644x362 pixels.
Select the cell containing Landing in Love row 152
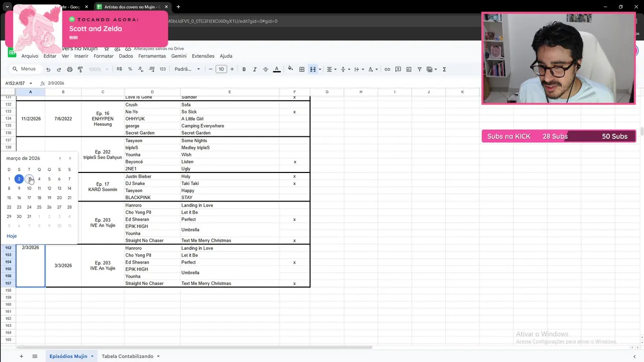tap(230, 248)
